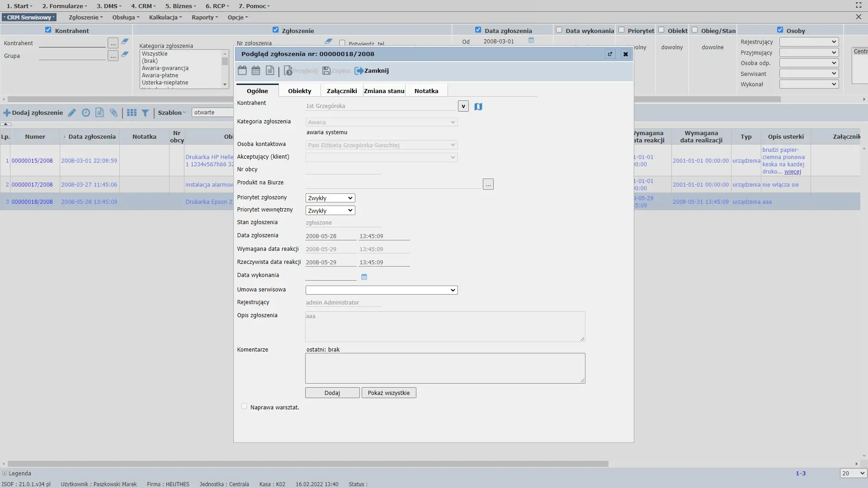Open the Serwisant dropdown in Osoby filter
868x488 pixels.
pos(809,74)
